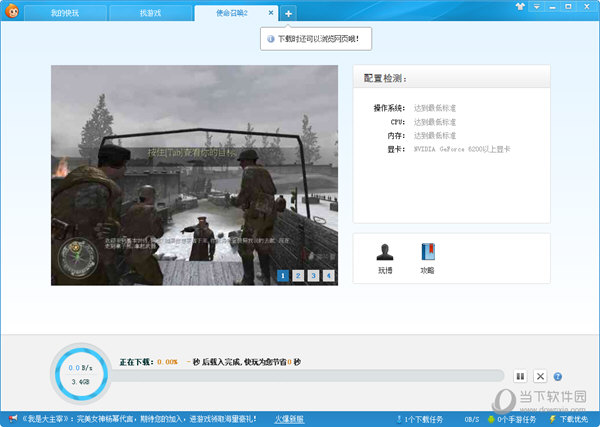600x427 pixels.
Task: Click the game screenshot preview
Action: click(194, 175)
